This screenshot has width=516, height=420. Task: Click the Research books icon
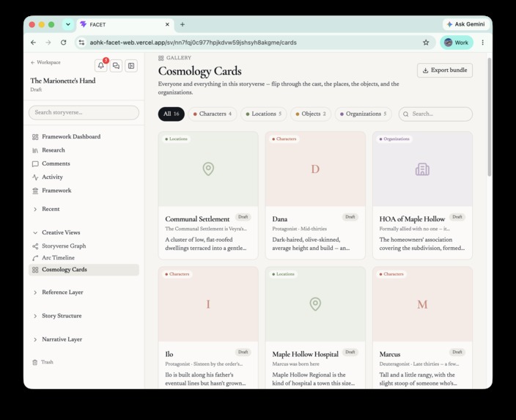(x=35, y=150)
